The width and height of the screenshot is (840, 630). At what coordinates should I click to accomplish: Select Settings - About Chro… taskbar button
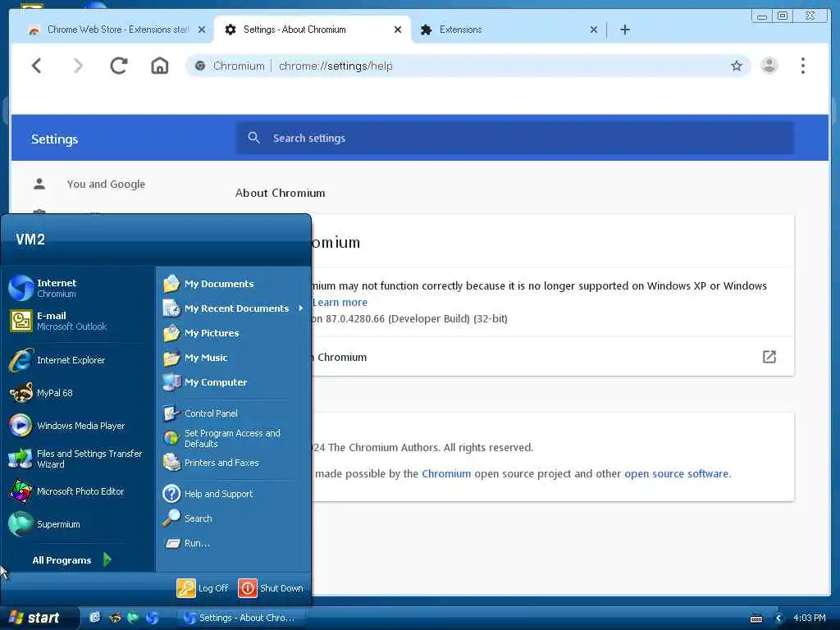tap(241, 618)
